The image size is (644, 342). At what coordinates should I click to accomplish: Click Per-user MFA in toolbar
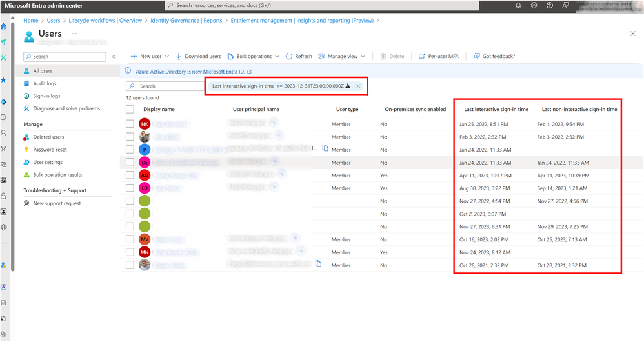(x=438, y=56)
